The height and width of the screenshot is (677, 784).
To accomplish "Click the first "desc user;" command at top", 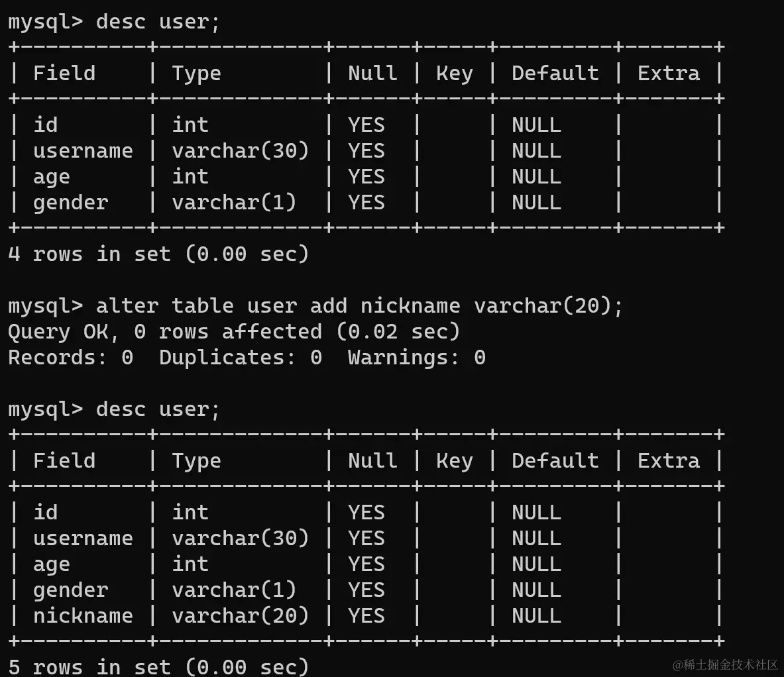I will click(x=158, y=22).
